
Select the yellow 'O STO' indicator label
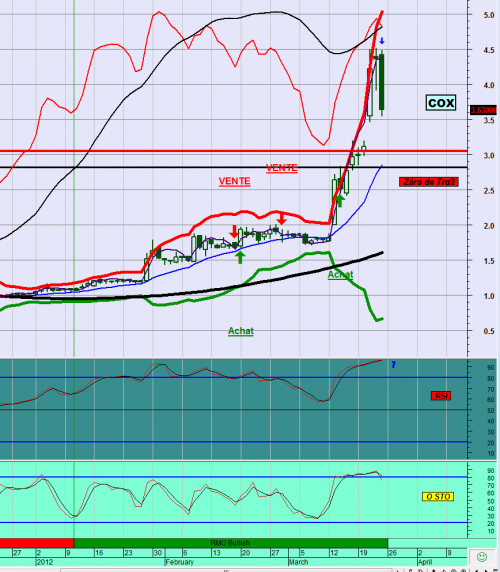[x=438, y=496]
